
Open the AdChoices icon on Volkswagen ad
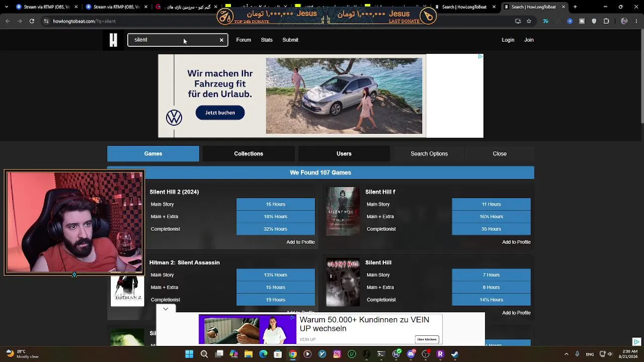tap(480, 57)
